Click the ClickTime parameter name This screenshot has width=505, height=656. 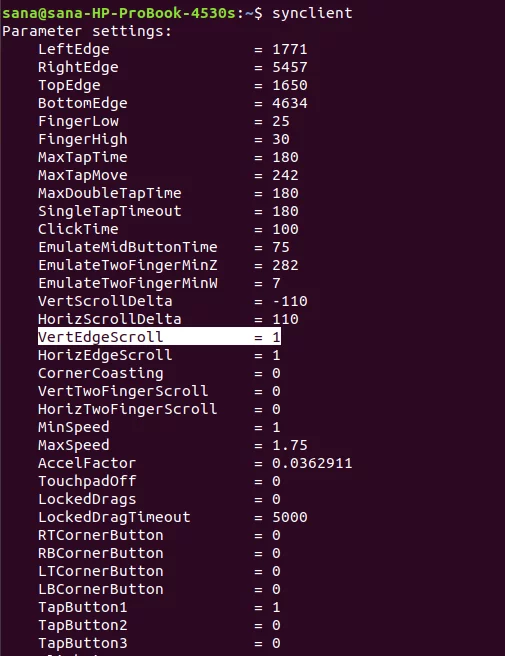(78, 229)
